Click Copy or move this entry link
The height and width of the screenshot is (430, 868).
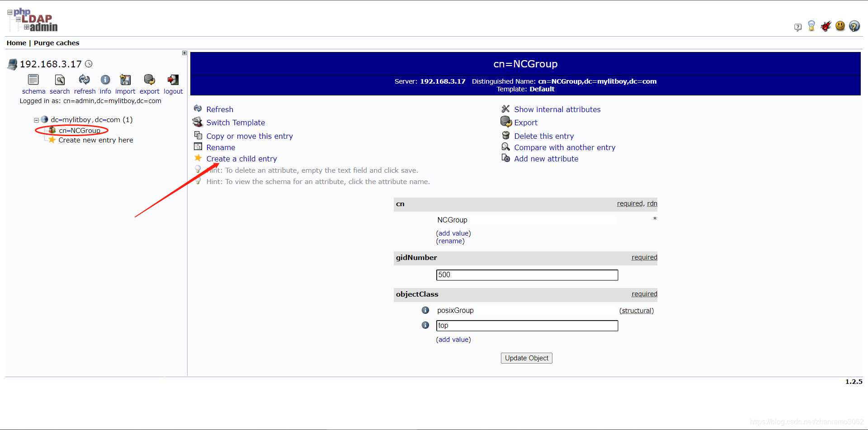tap(250, 136)
